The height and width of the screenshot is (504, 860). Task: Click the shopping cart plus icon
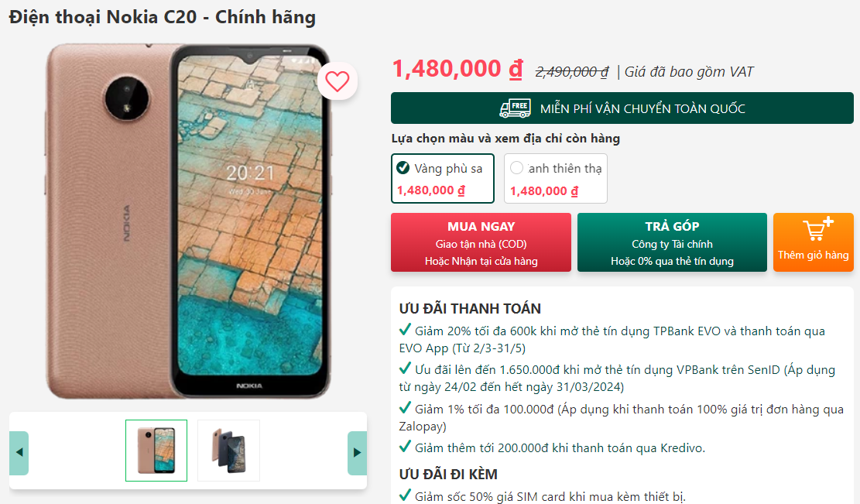pos(818,229)
